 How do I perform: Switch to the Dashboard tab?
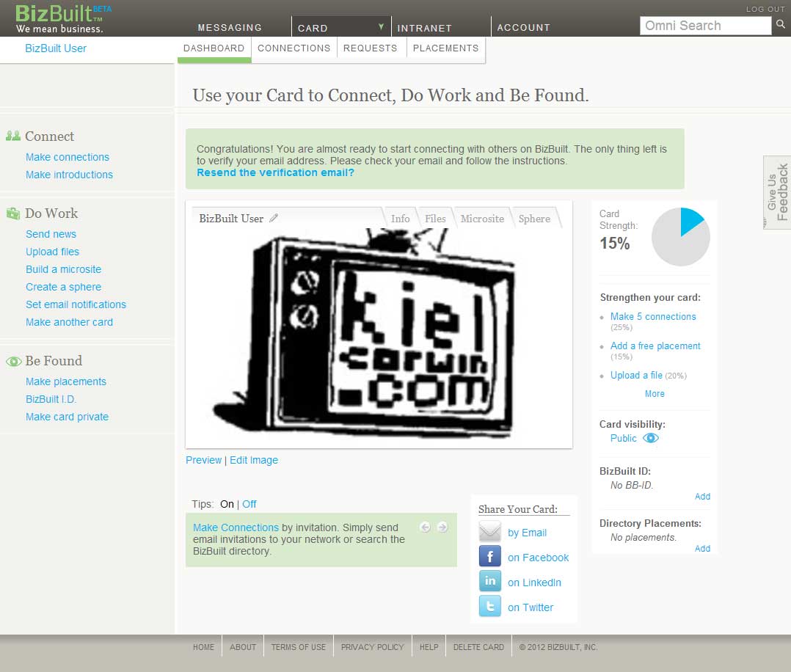[x=214, y=49]
